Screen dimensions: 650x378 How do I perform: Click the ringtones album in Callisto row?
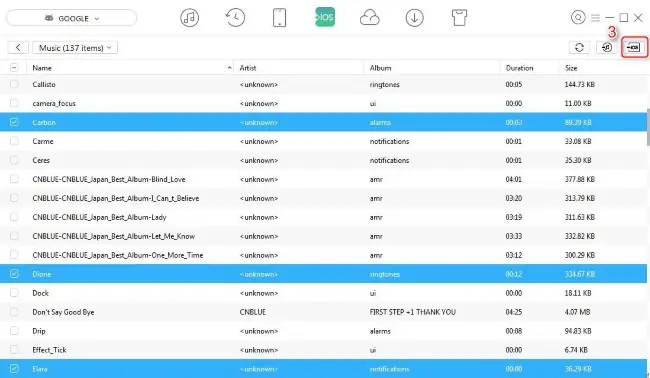(385, 84)
